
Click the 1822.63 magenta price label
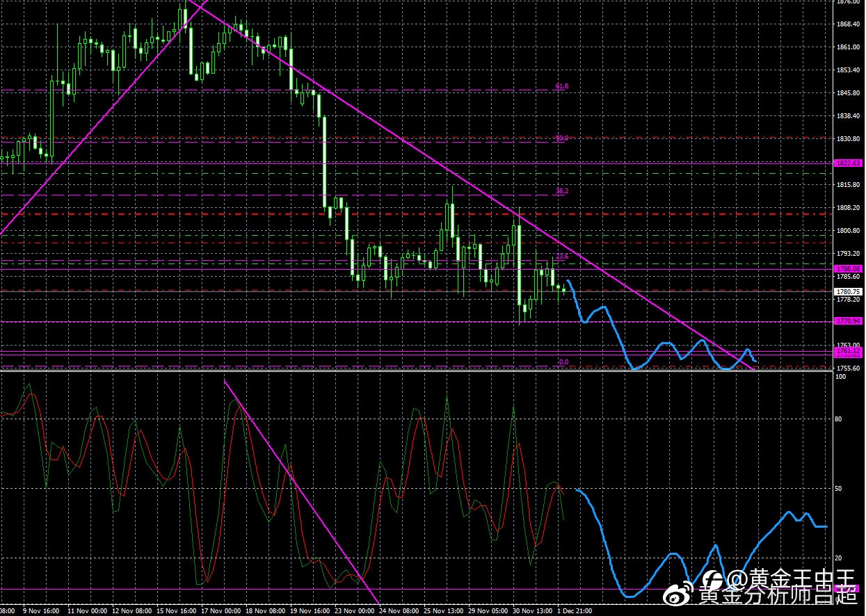click(849, 163)
